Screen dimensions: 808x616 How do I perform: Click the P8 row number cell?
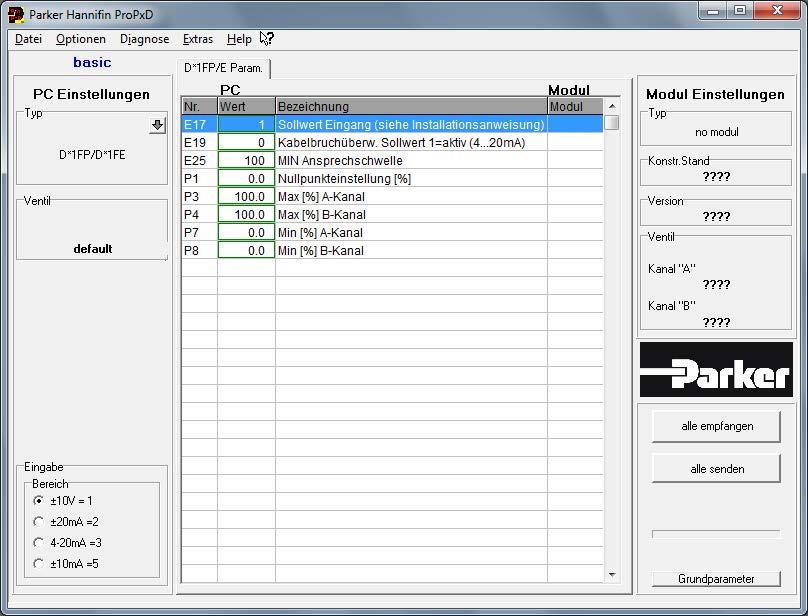tap(199, 251)
